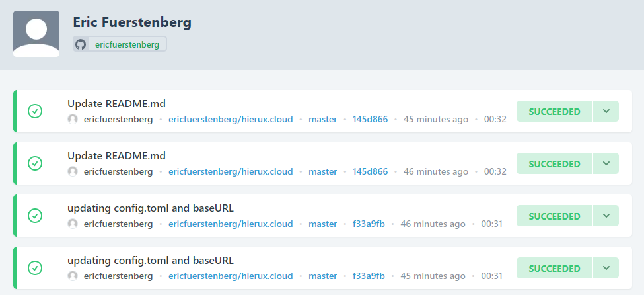Click small user avatar in README build 46 minutes ago

(73, 172)
